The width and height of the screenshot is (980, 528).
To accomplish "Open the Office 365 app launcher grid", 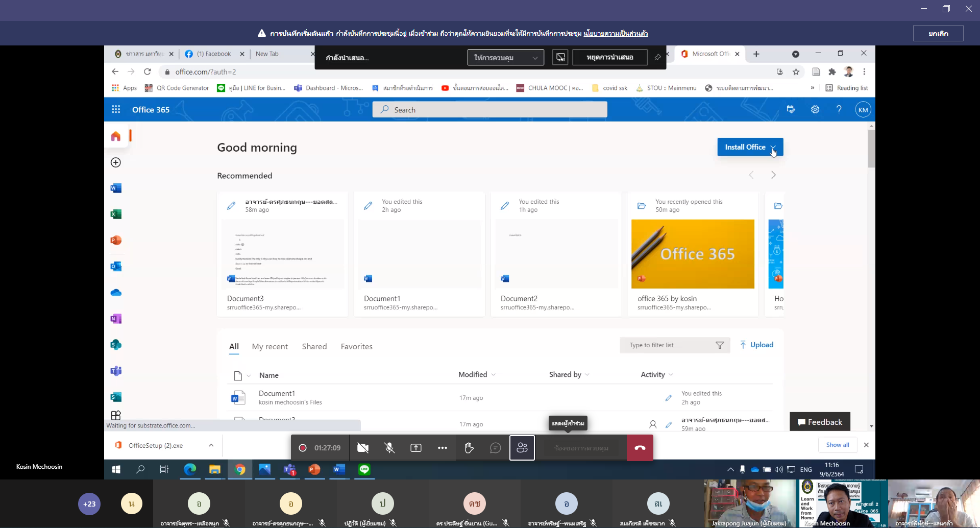I will pos(116,110).
